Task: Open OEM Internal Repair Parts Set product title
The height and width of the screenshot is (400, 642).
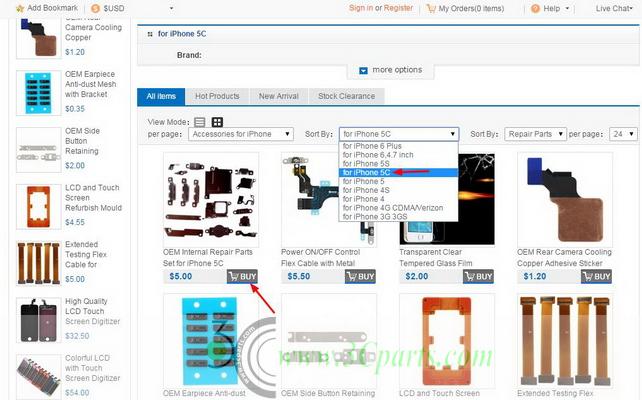Action: (208, 258)
